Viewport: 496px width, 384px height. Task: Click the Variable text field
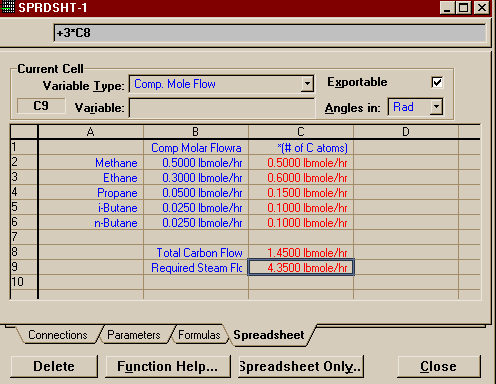tap(222, 108)
